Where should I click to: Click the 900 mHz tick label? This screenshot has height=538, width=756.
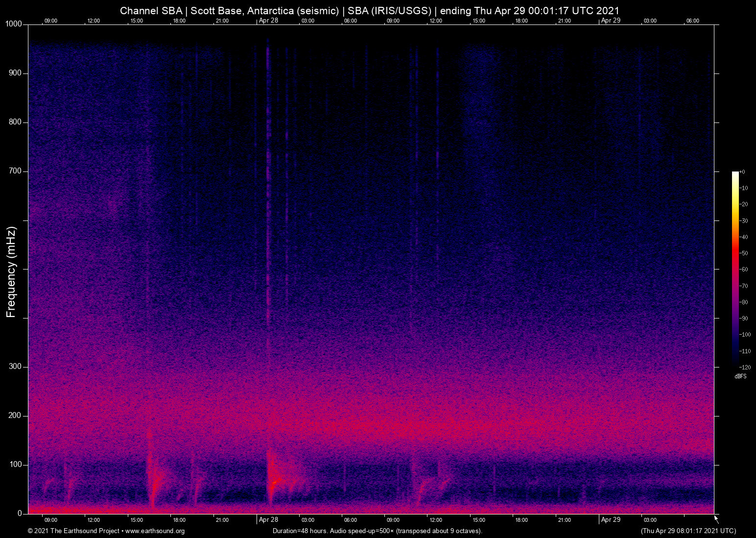pos(15,73)
